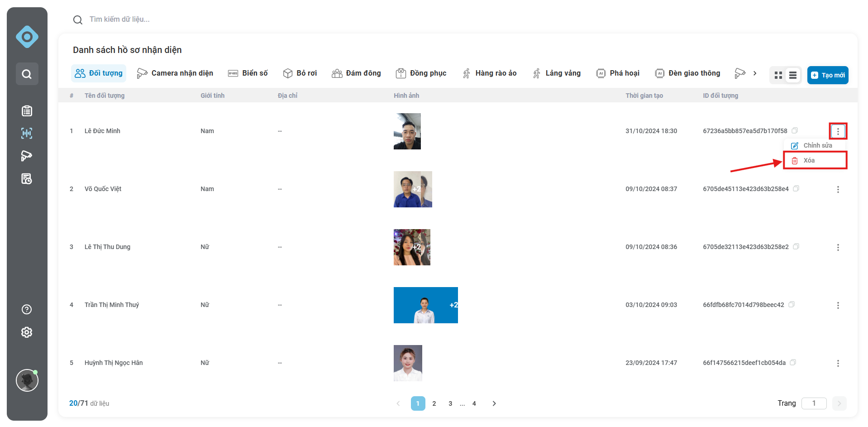This screenshot has height=427, width=868.
Task: Copy the object ID of Lê Thị Thu Dung
Action: [x=796, y=247]
